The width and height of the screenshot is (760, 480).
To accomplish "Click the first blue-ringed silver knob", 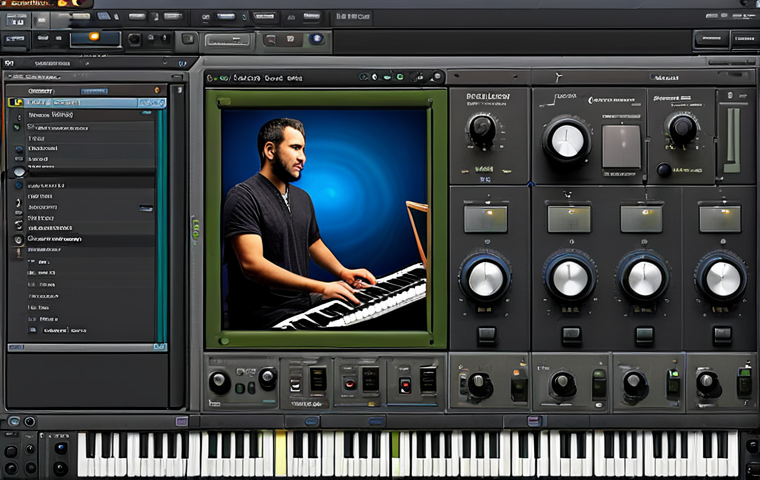I will click(x=485, y=278).
